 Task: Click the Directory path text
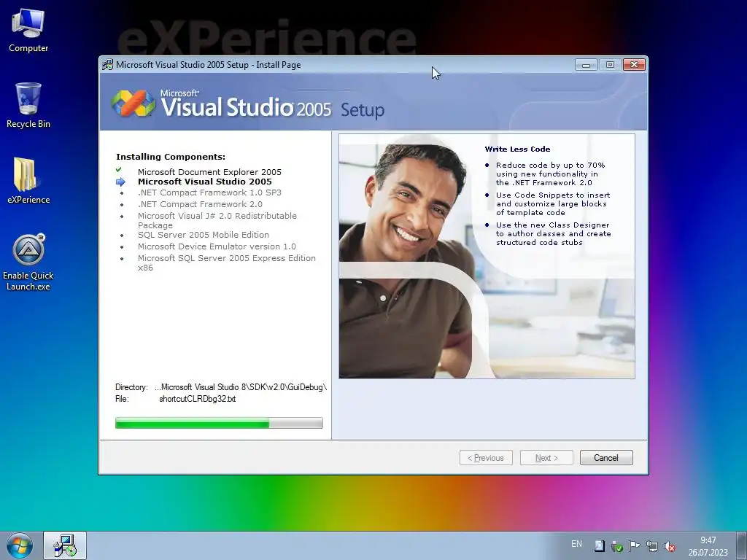241,387
